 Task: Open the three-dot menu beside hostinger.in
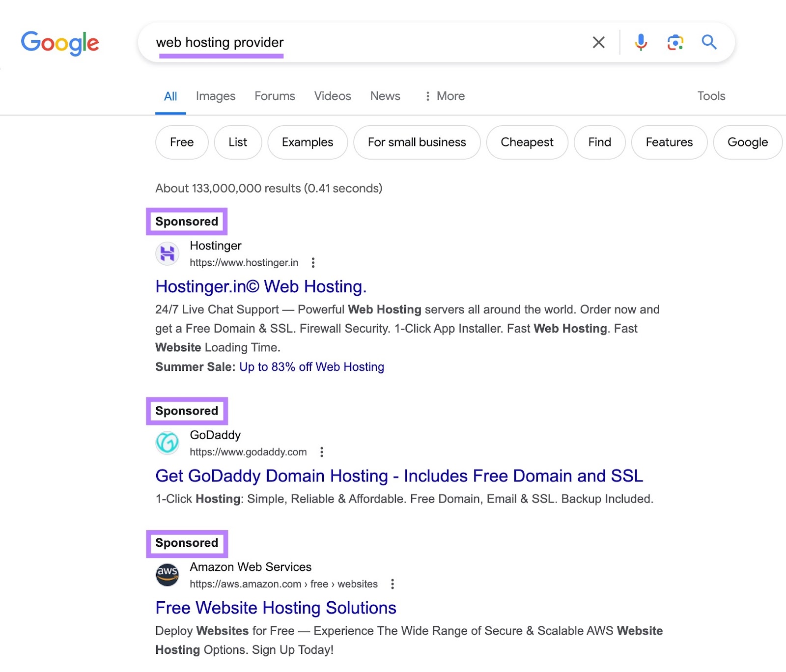coord(313,263)
